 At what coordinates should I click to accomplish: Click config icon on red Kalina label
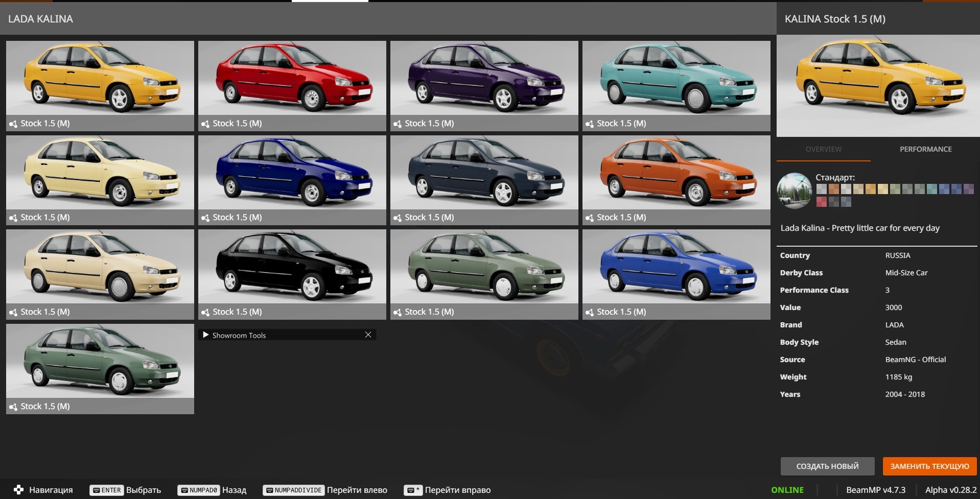pyautogui.click(x=205, y=124)
